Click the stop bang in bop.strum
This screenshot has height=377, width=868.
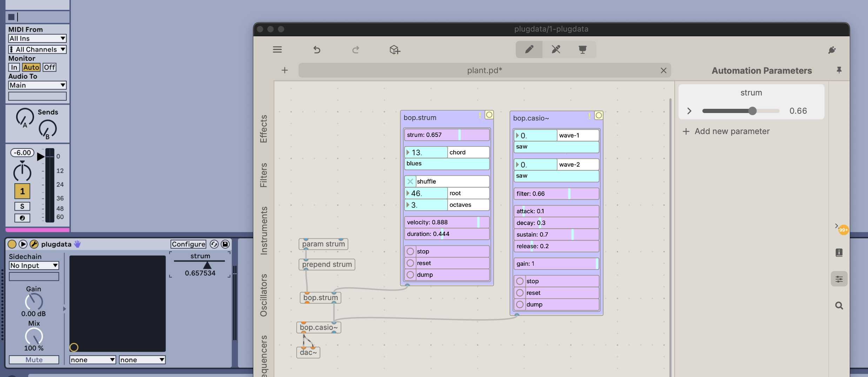(410, 251)
